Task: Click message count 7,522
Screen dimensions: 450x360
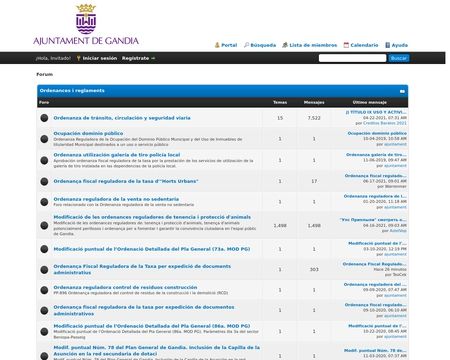Action: [x=314, y=118]
